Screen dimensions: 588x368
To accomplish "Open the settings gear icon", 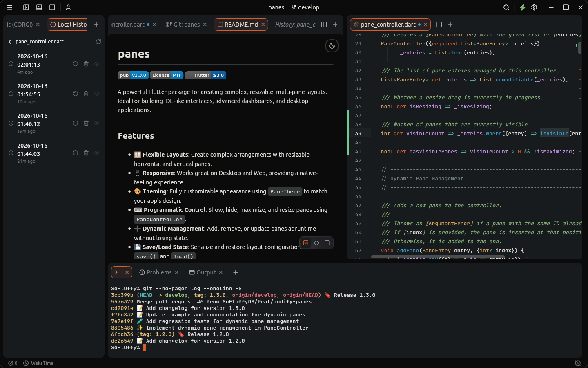I will point(534,7).
